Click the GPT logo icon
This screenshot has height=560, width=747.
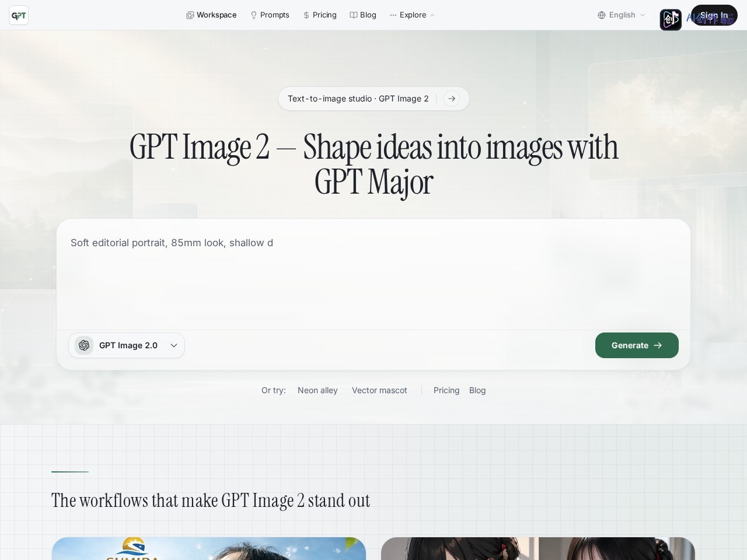click(19, 15)
